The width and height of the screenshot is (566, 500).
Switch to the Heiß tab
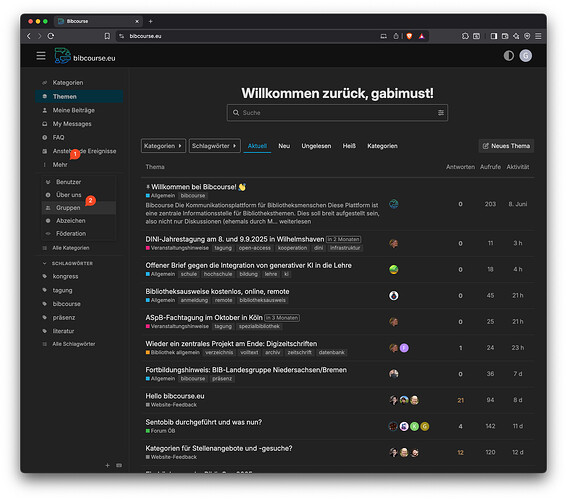349,146
